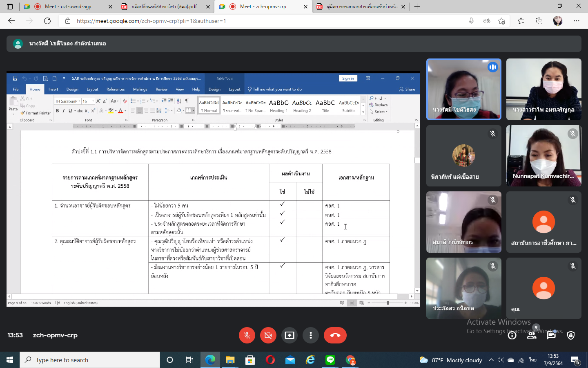Open the Edge Collections icon
The image size is (588, 368).
539,21
